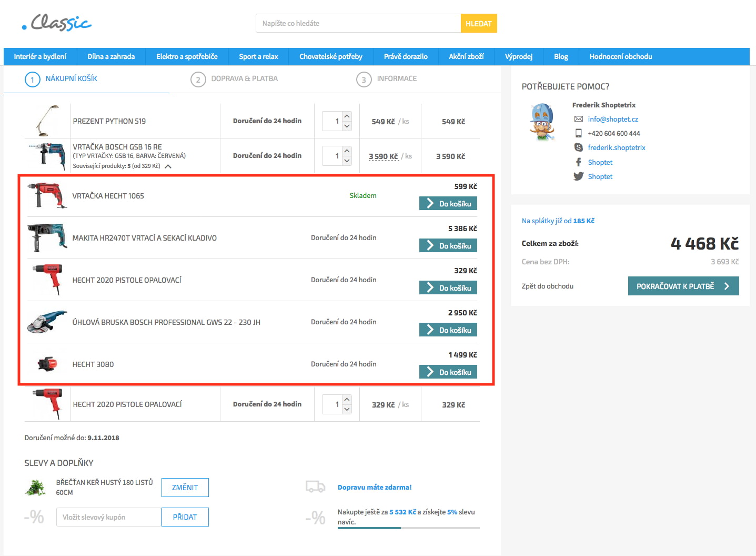
Task: Click the email envelope icon
Action: (579, 119)
